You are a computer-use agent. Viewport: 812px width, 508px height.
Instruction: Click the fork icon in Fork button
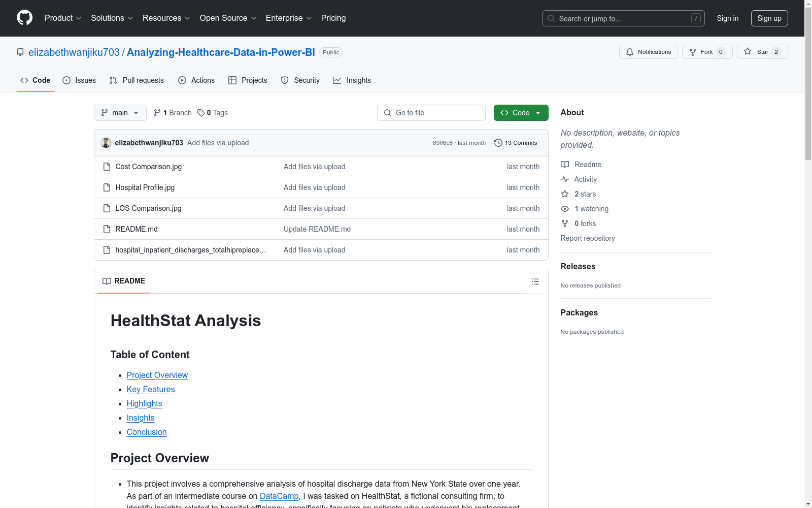pos(693,52)
